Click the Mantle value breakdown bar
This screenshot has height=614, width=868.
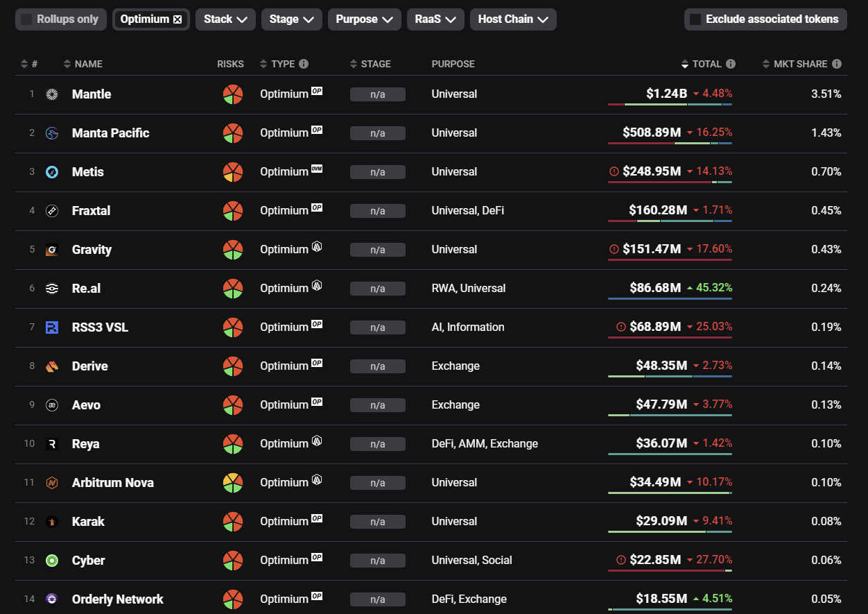pos(670,105)
